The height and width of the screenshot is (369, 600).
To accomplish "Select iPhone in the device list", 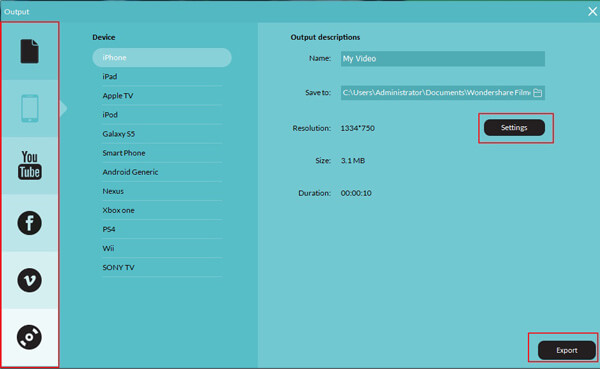I will coord(162,58).
